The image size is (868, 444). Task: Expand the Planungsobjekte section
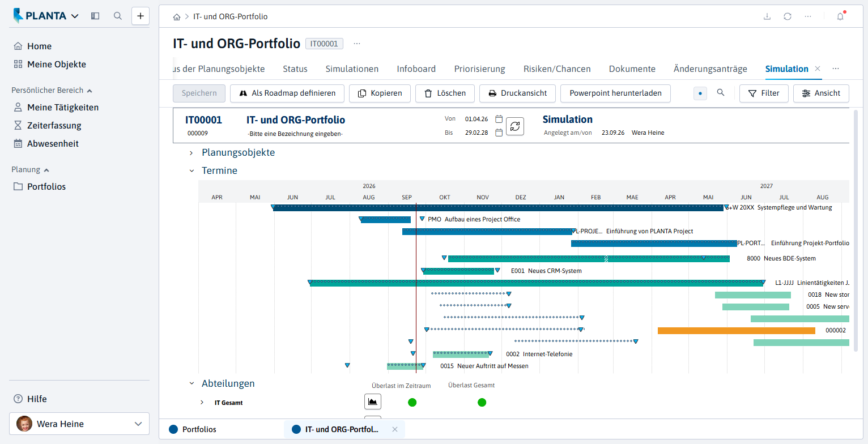click(x=192, y=153)
